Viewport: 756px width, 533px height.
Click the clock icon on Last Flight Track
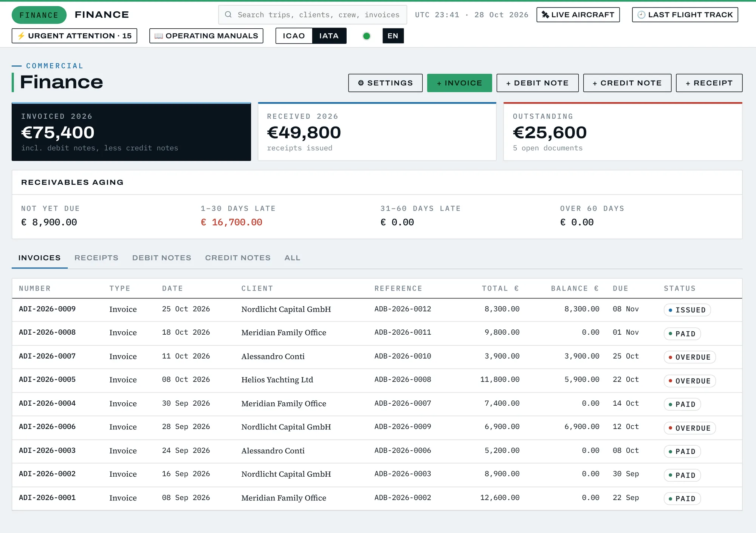point(641,15)
